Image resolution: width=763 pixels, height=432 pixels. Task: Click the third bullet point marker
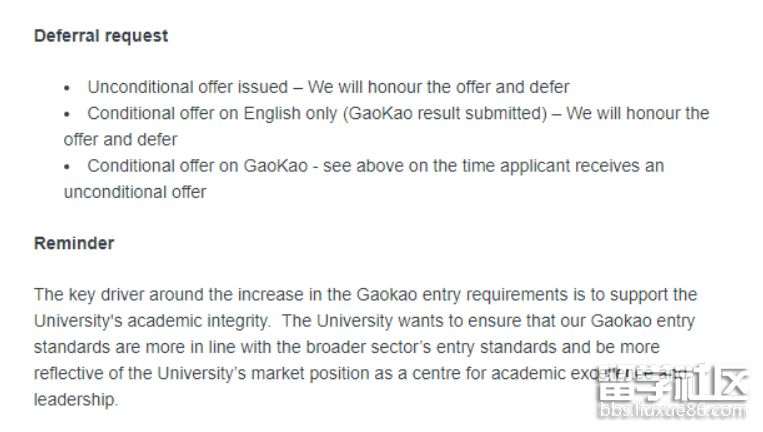point(68,166)
